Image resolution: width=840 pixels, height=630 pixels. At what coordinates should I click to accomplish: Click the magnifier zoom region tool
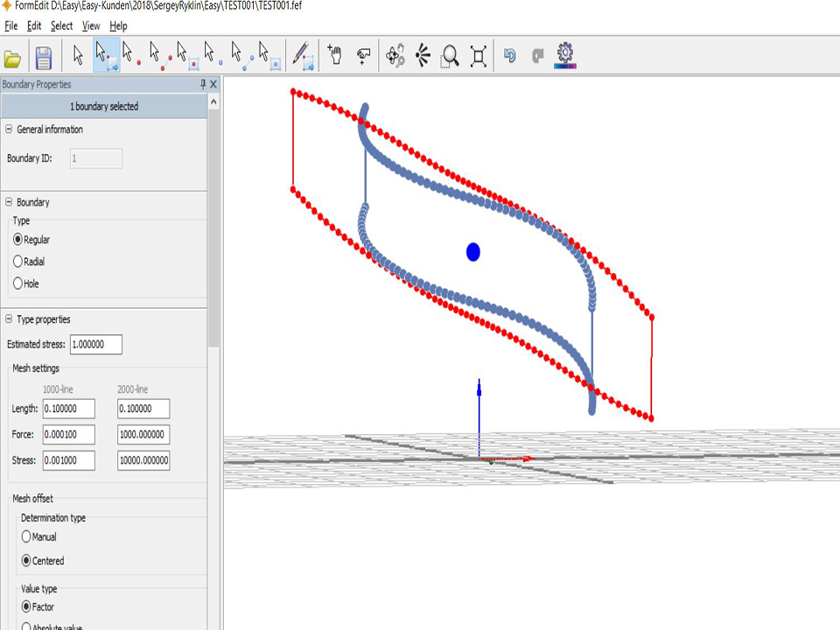click(x=450, y=57)
